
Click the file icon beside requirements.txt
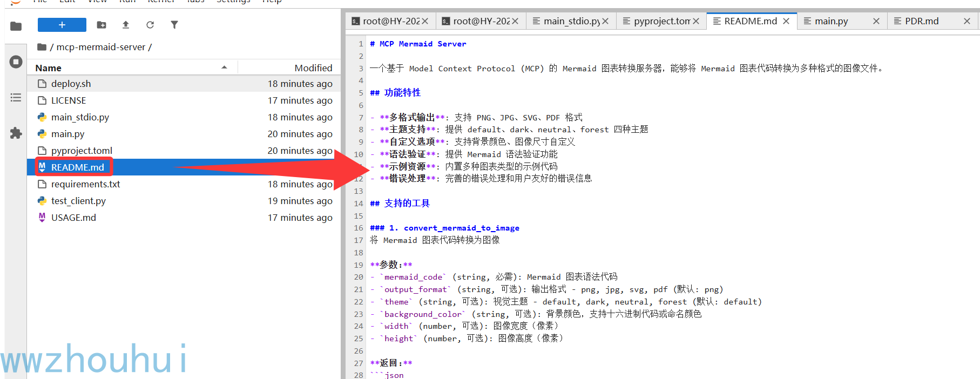42,184
